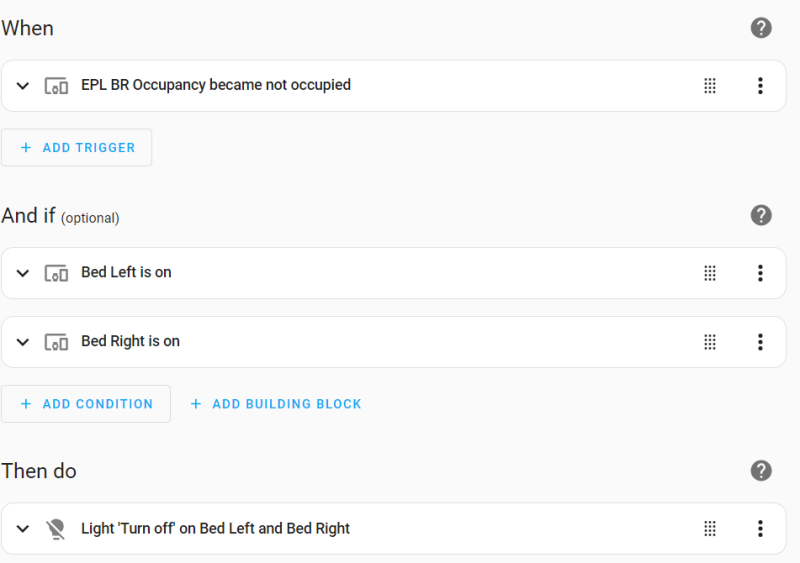The width and height of the screenshot is (800, 563).
Task: Open three-dot menu for Bed Right condition
Action: (x=760, y=342)
